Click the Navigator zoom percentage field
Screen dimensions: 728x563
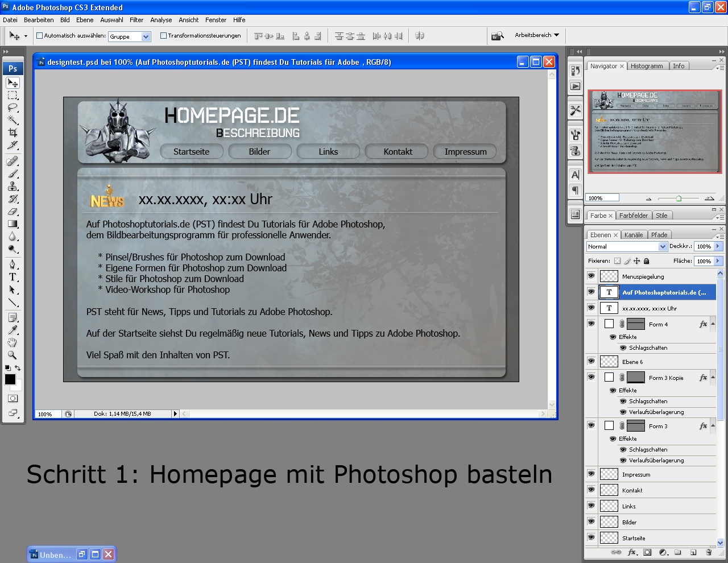[602, 198]
